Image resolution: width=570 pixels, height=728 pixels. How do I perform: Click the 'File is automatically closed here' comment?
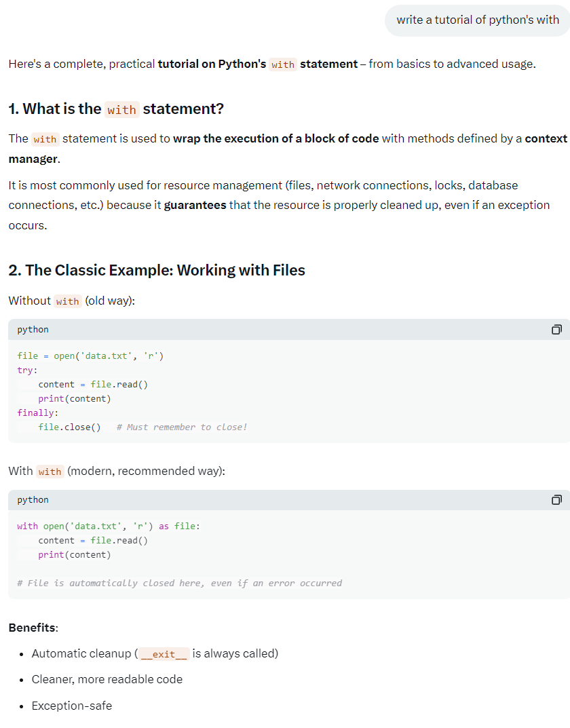click(179, 583)
